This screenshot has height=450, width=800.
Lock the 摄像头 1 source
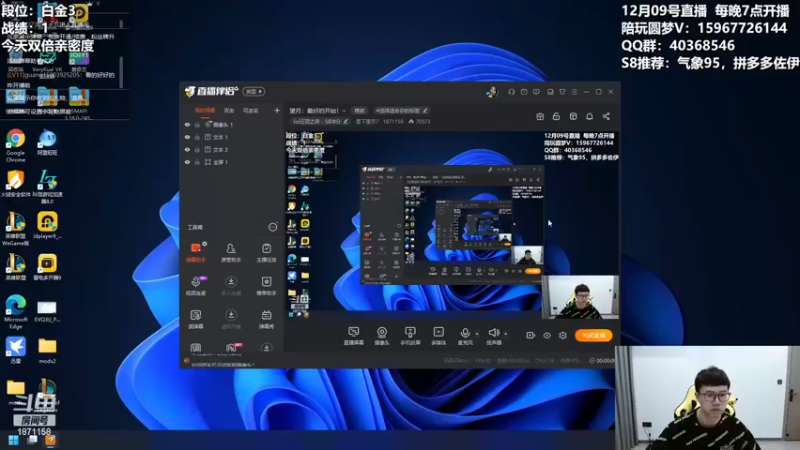click(197, 124)
